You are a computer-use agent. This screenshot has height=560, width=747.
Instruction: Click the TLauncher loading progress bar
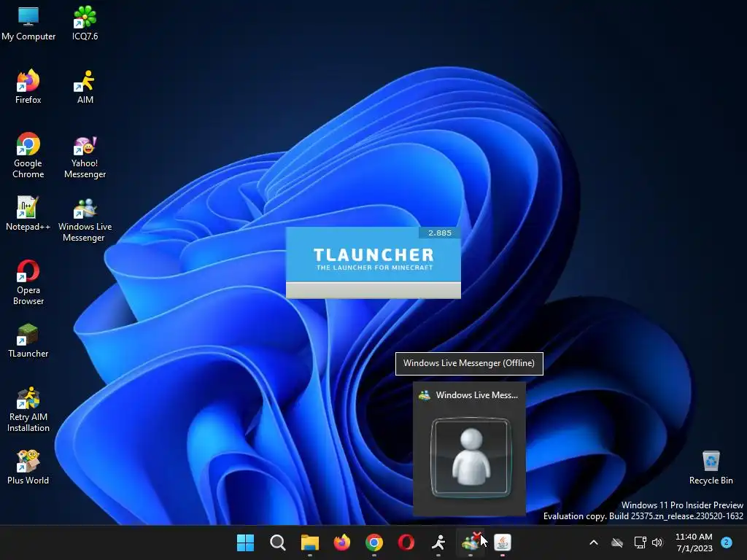click(373, 290)
